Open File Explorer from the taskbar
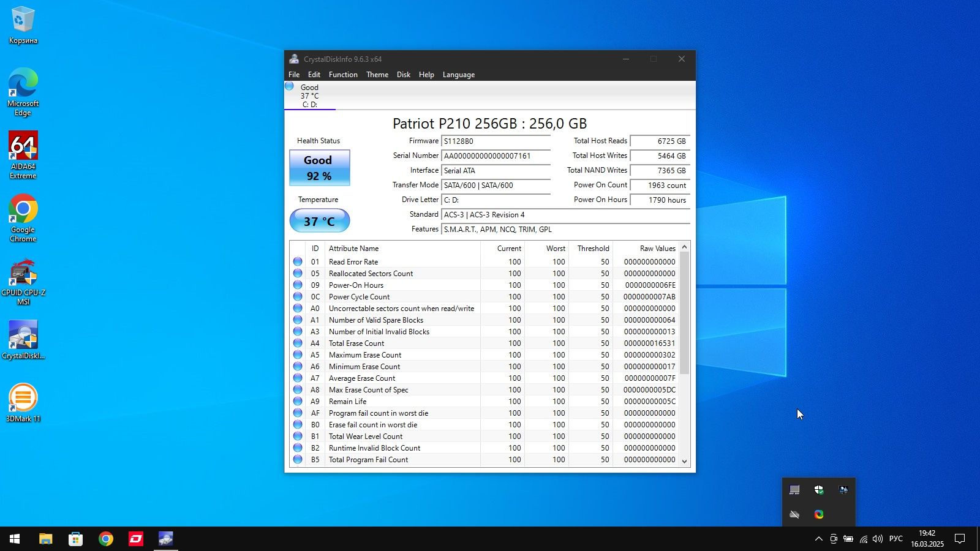The width and height of the screenshot is (980, 551). pos(46,539)
